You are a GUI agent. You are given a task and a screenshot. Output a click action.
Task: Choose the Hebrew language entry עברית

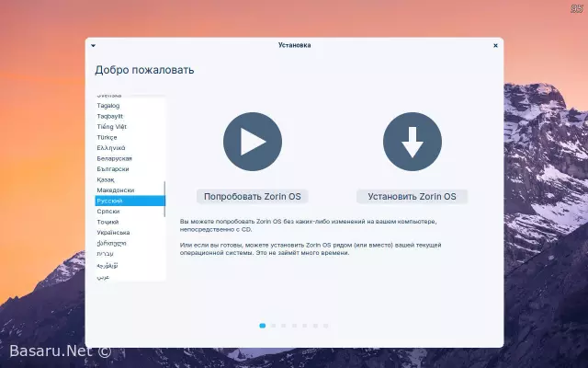tap(130, 254)
